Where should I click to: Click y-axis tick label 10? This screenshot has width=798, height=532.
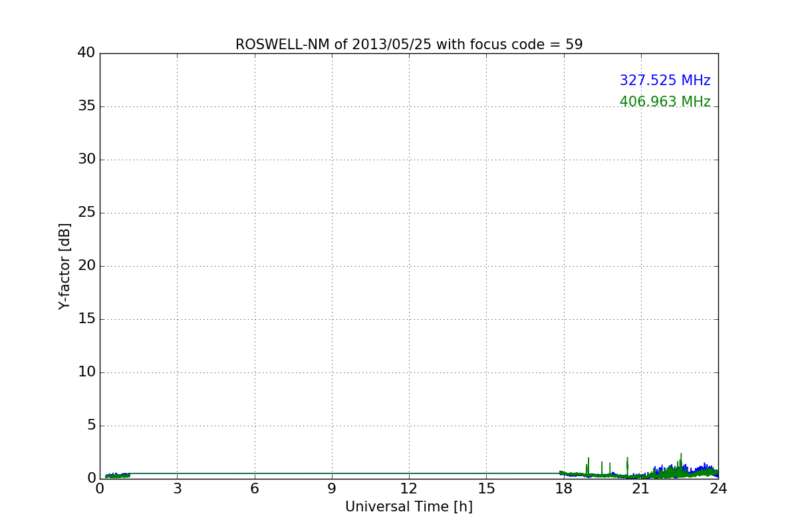coord(86,372)
